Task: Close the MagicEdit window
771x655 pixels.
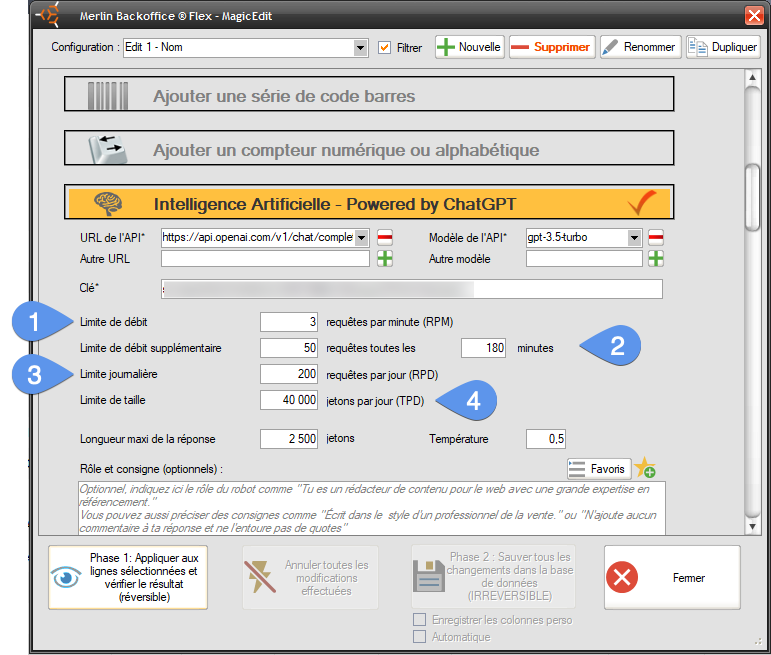Action: click(x=754, y=15)
